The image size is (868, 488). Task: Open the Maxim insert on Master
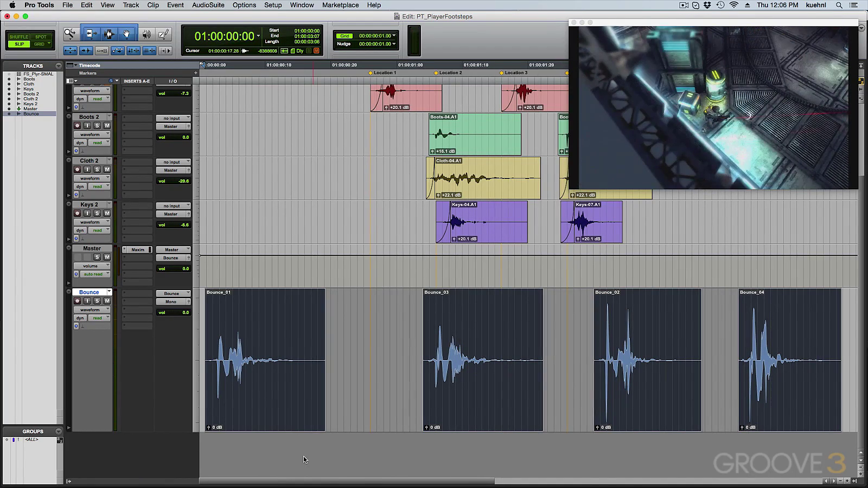pos(137,249)
